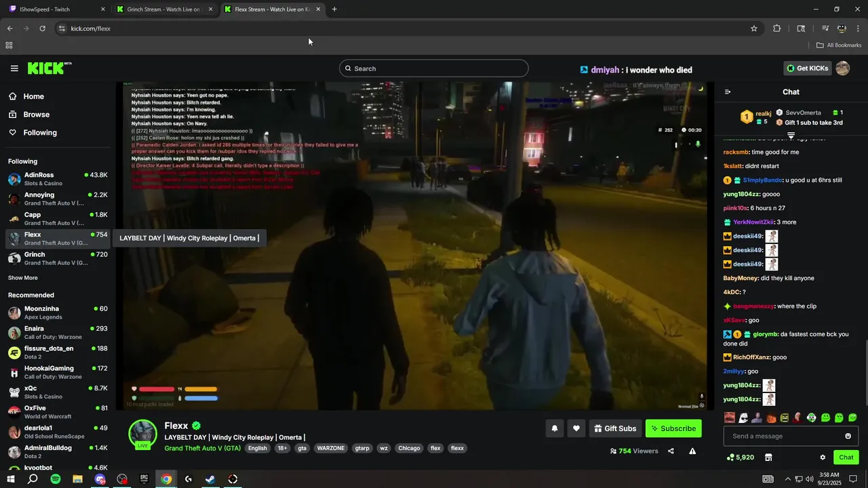The width and height of the screenshot is (868, 488).
Task: Open AdmiralBulldog channel in Recommended
Action: tap(58, 452)
